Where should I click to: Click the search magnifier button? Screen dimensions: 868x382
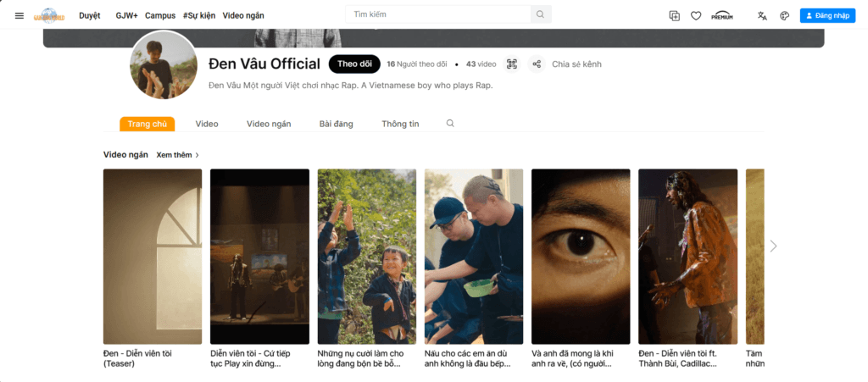(540, 14)
